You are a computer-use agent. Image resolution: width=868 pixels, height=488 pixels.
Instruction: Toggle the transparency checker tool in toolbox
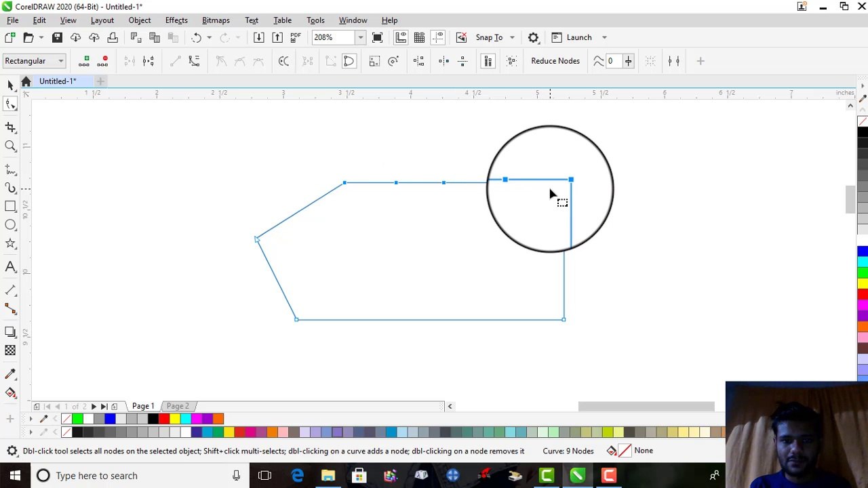pos(10,350)
